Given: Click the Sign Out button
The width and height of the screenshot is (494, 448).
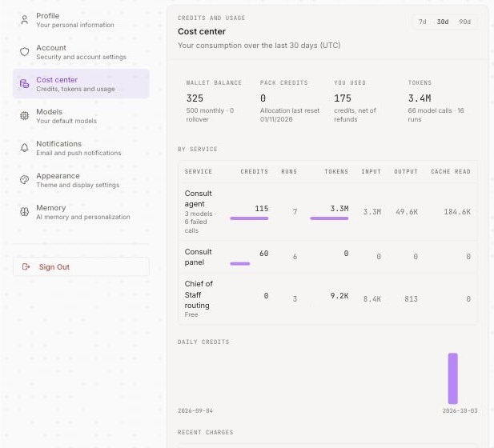Looking at the screenshot, I should [81, 267].
